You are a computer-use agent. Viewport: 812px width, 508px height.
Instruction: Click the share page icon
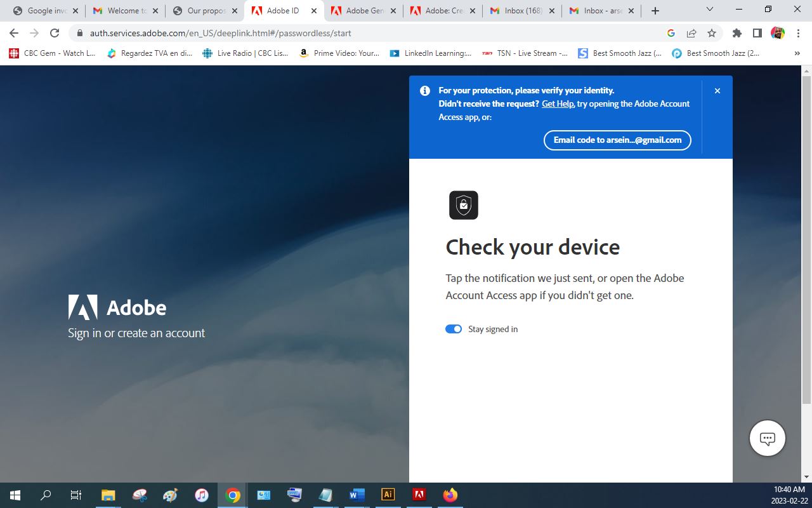[x=691, y=33]
